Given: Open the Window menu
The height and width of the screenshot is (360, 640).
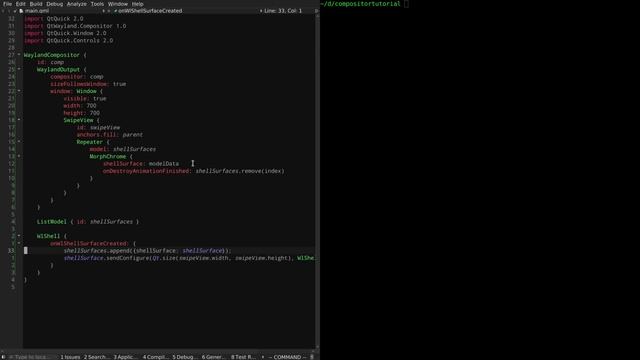Looking at the screenshot, I should coord(118,4).
